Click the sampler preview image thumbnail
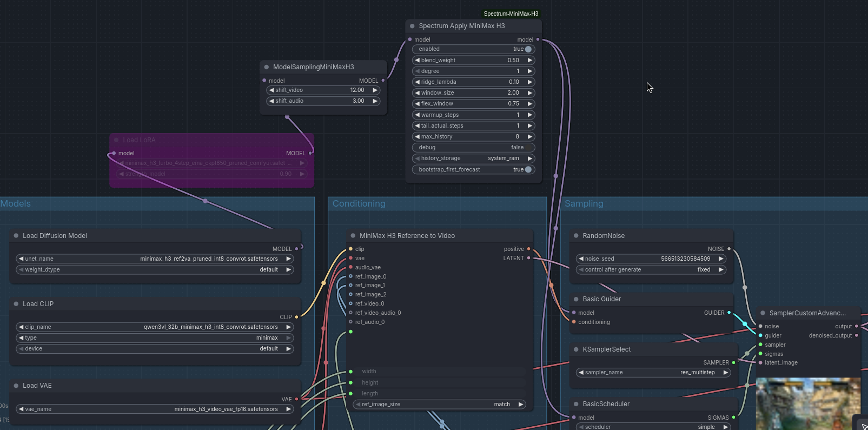Viewport: 868px width, 430px height. (808, 403)
